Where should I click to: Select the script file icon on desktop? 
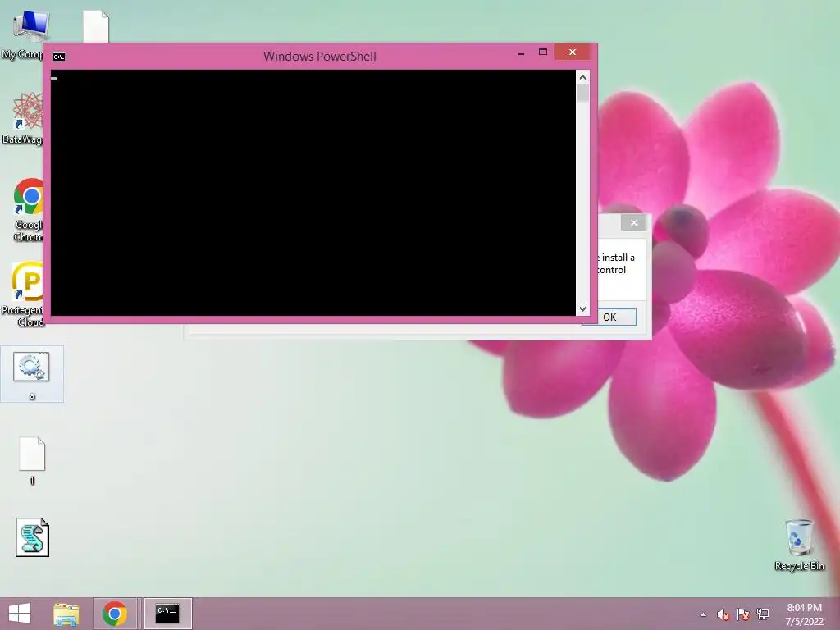(x=32, y=537)
